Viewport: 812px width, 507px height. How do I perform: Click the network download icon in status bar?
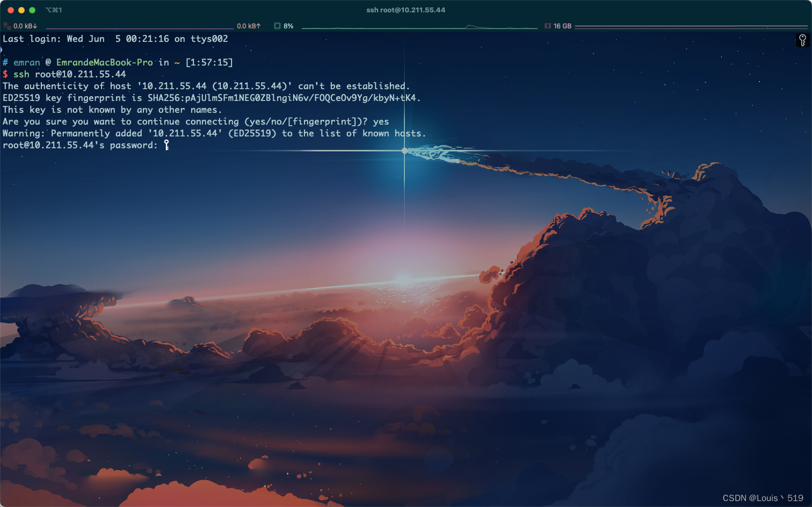click(7, 26)
